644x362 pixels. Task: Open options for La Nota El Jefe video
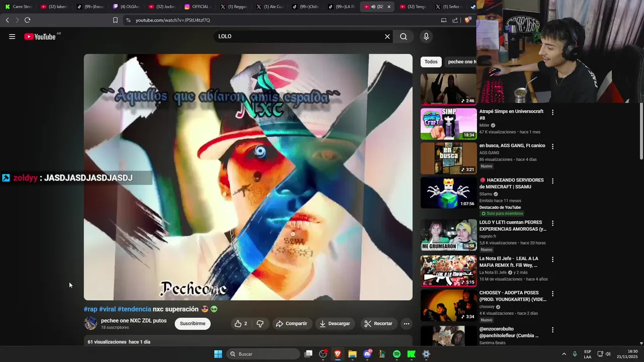point(552,259)
